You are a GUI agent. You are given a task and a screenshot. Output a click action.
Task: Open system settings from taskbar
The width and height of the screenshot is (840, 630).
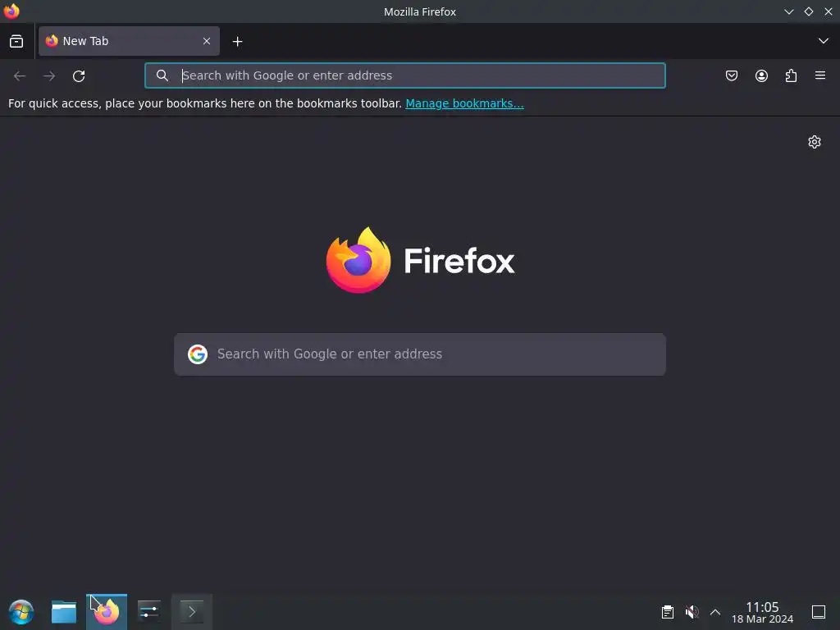coord(149,612)
